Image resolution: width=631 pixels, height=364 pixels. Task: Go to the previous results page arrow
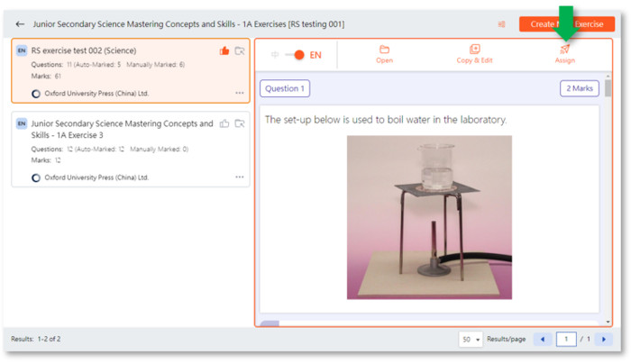(x=543, y=340)
